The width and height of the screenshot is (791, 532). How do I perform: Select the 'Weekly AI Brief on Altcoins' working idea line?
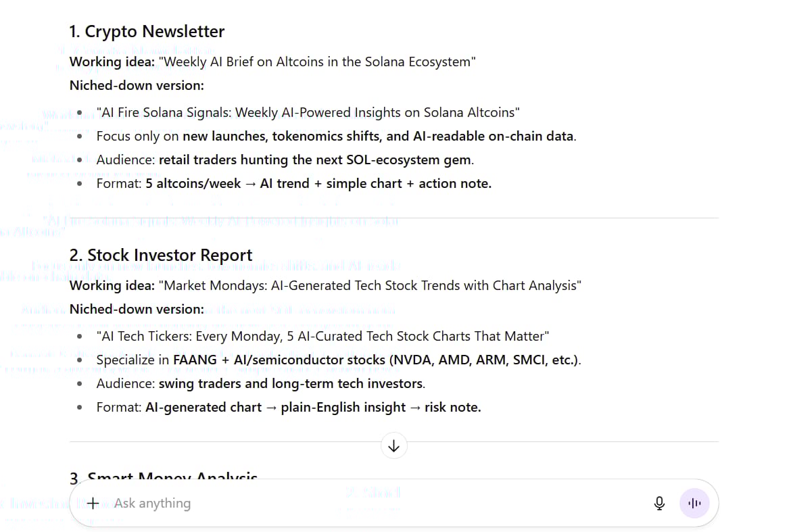(272, 62)
